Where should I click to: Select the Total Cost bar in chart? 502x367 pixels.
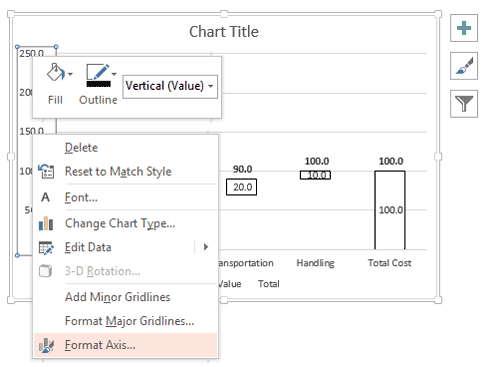tap(390, 210)
